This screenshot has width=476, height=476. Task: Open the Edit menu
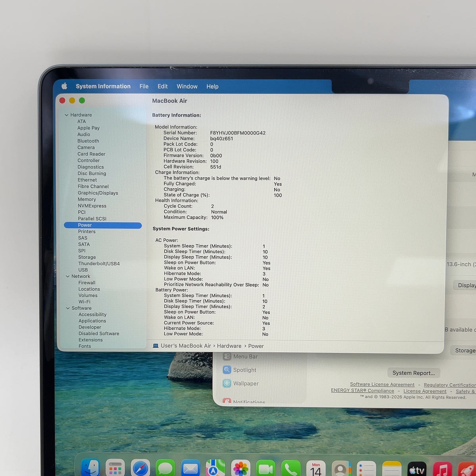pos(163,86)
